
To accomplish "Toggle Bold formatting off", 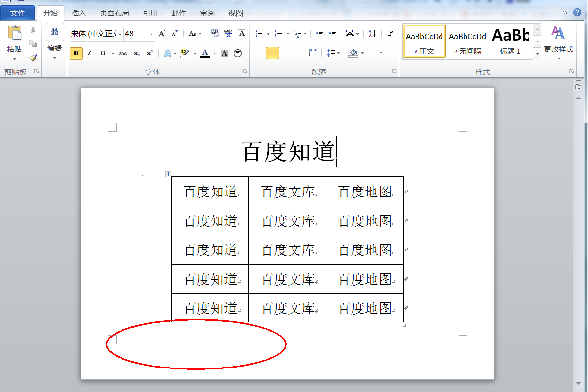I will pyautogui.click(x=76, y=53).
